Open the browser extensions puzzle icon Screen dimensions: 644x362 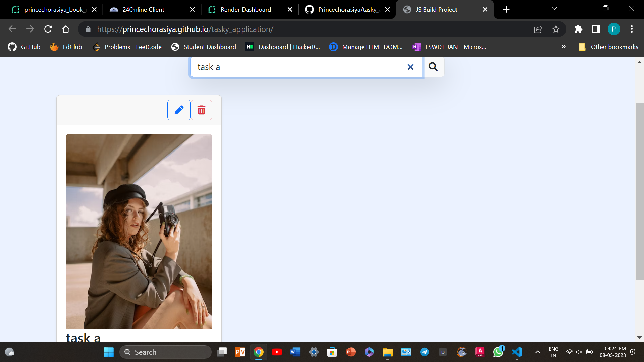tap(578, 29)
